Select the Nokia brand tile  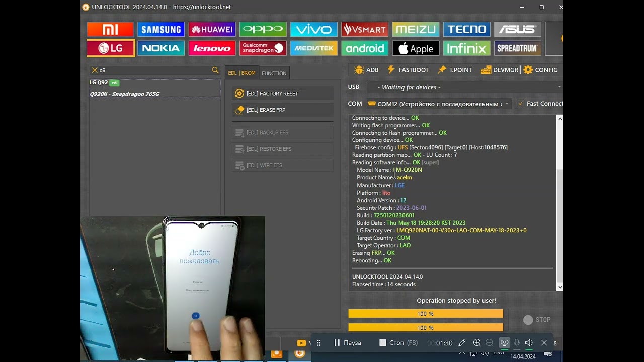point(161,48)
